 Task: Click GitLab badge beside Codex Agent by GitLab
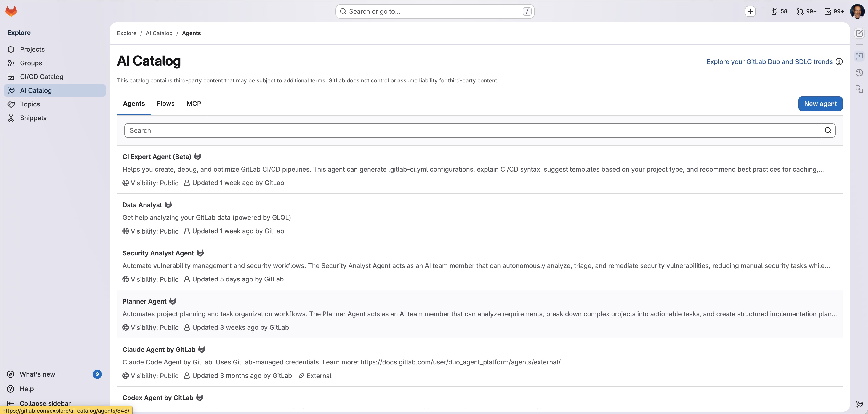point(200,398)
